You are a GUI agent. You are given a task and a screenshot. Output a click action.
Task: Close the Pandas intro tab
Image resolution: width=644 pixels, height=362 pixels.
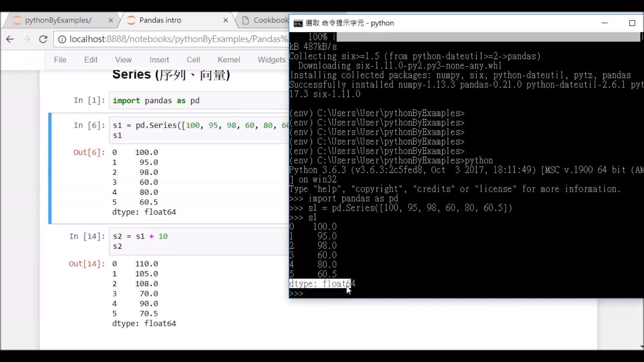[x=225, y=20]
